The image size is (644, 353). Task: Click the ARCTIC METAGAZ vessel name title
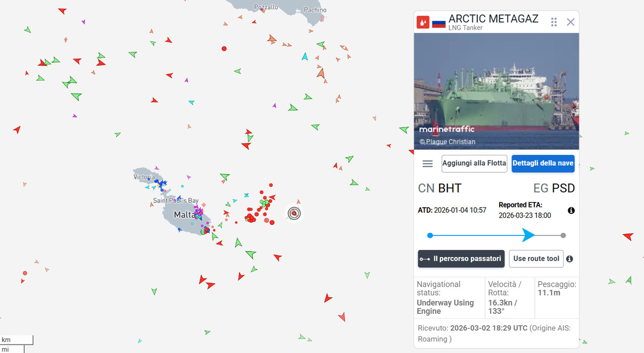(x=493, y=19)
